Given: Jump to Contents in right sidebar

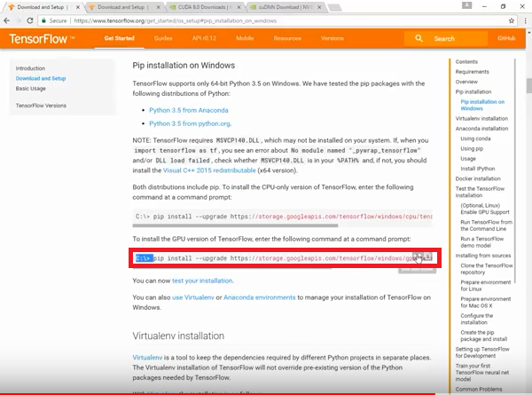Looking at the screenshot, I should [x=466, y=62].
